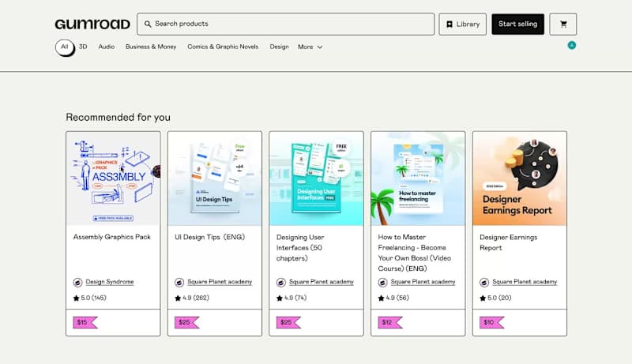Click seller avatar icon on UI Design Tips card

(x=179, y=282)
